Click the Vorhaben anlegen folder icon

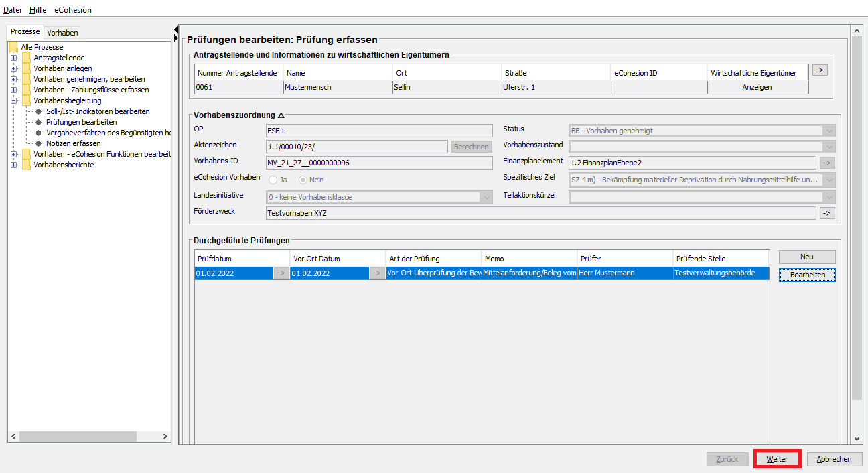[x=26, y=68]
